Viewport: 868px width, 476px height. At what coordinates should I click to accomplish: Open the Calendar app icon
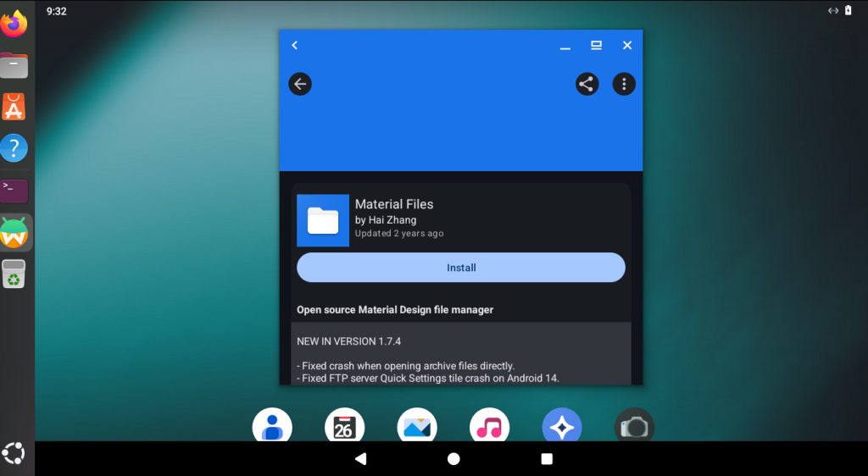tap(344, 427)
